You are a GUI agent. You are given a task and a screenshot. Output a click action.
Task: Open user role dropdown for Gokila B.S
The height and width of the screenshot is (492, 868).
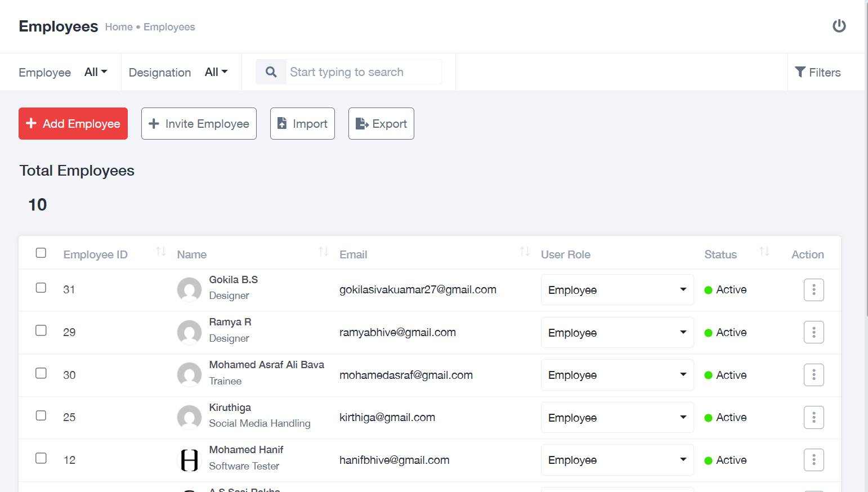tap(617, 290)
